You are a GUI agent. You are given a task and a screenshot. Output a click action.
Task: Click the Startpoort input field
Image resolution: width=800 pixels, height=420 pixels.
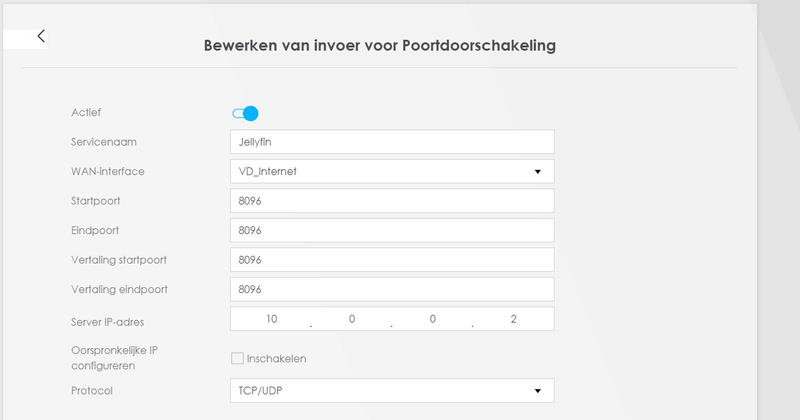(391, 201)
